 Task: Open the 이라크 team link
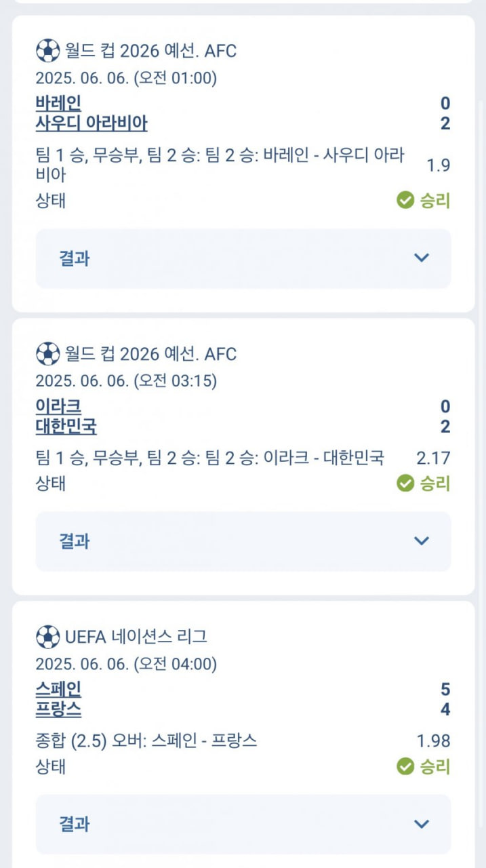coord(58,406)
